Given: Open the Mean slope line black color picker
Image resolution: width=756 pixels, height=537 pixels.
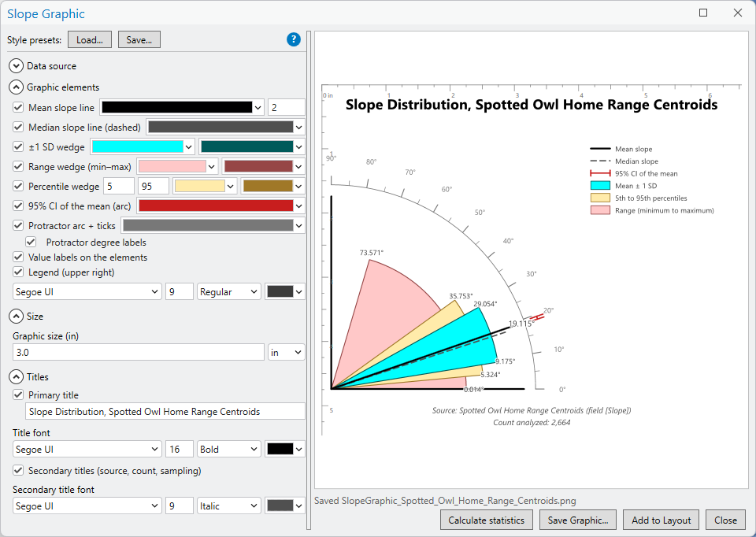Looking at the screenshot, I should point(182,108).
